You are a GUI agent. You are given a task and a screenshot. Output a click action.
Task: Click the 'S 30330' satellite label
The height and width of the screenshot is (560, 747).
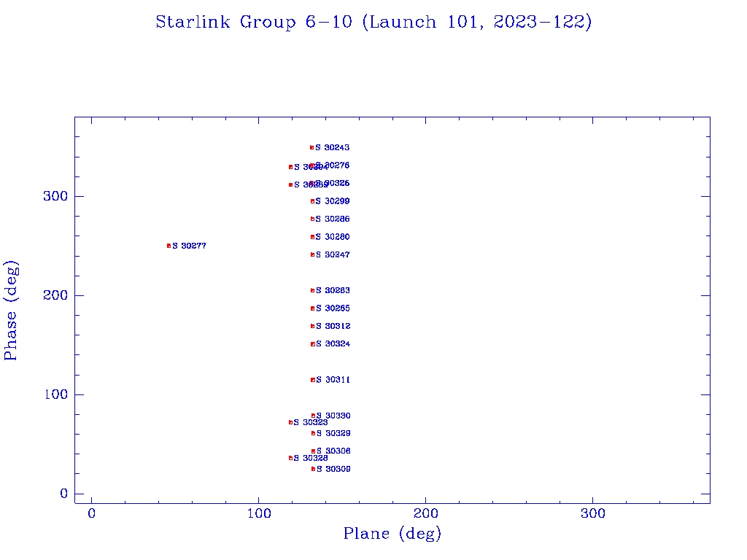pos(333,416)
